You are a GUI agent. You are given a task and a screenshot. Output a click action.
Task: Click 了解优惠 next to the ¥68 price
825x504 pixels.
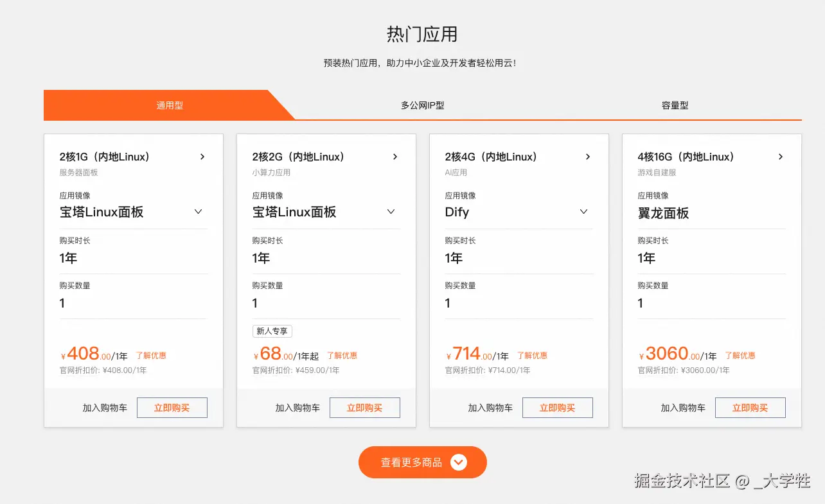click(x=342, y=355)
